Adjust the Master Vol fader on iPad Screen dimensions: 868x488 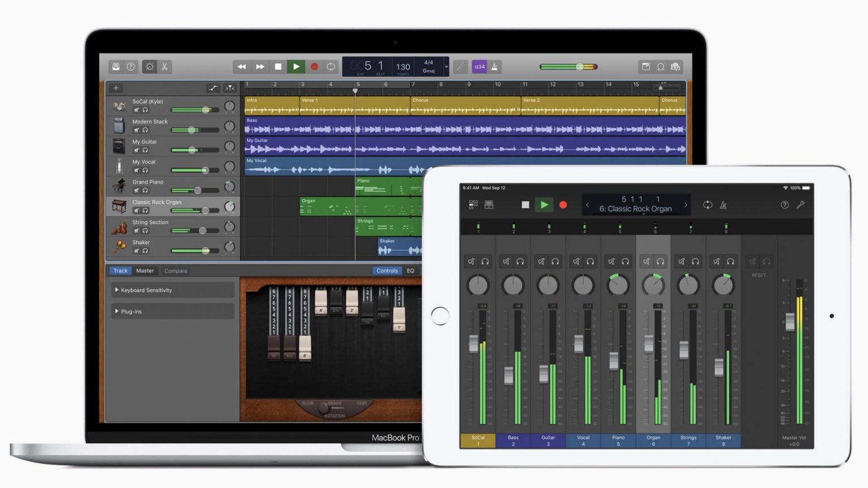(x=790, y=321)
